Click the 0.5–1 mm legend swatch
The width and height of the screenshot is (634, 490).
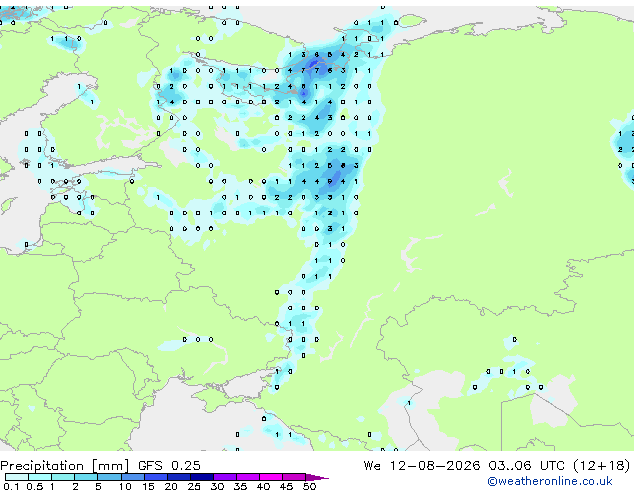pyautogui.click(x=40, y=477)
